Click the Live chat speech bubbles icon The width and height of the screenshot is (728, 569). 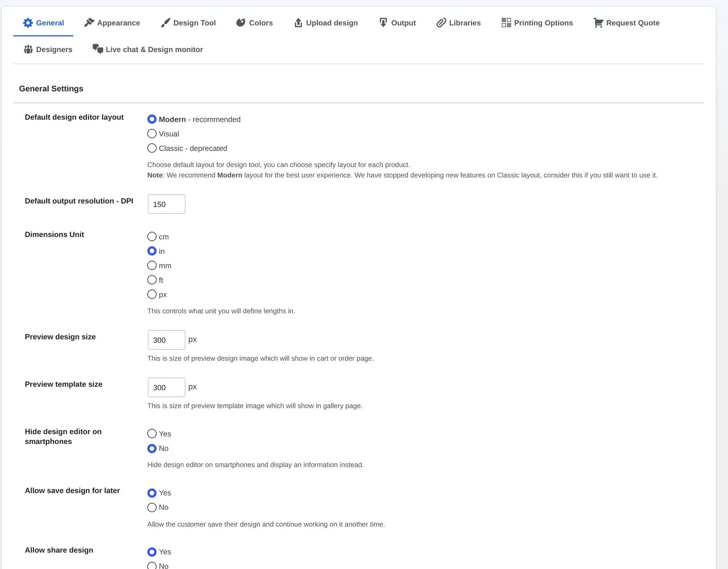98,49
